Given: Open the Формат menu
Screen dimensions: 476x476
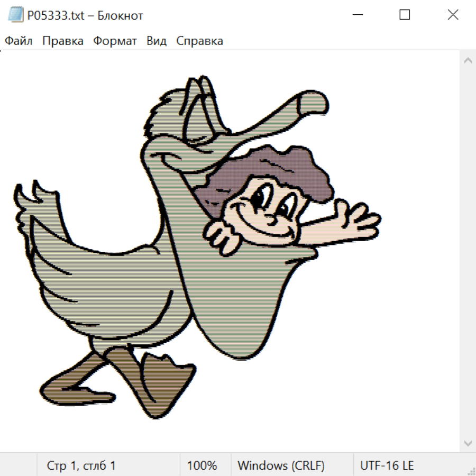Looking at the screenshot, I should click(x=115, y=41).
